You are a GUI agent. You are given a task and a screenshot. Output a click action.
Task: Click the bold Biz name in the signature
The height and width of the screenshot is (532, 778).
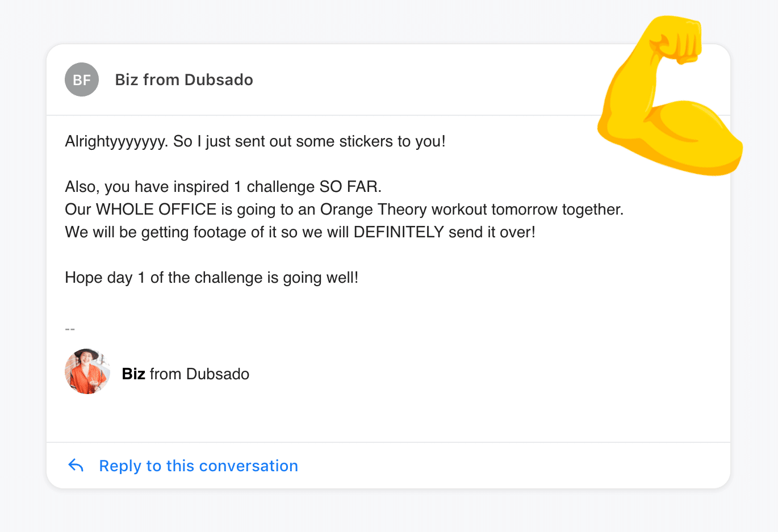pos(133,374)
